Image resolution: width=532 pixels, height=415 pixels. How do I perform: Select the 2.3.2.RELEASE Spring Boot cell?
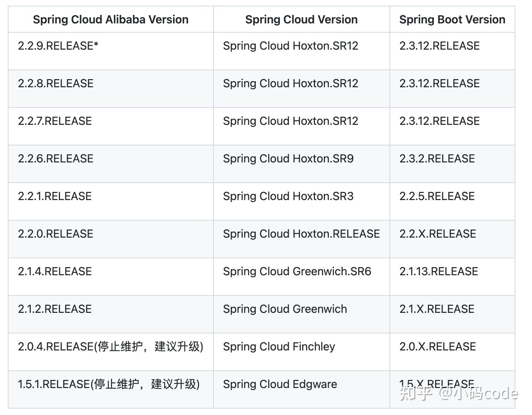point(437,159)
